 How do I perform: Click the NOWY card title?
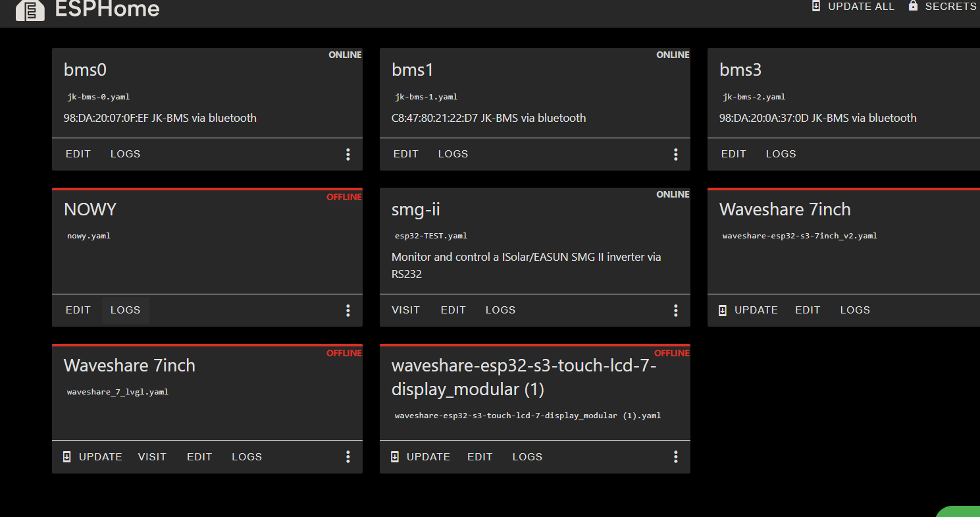[x=90, y=209]
